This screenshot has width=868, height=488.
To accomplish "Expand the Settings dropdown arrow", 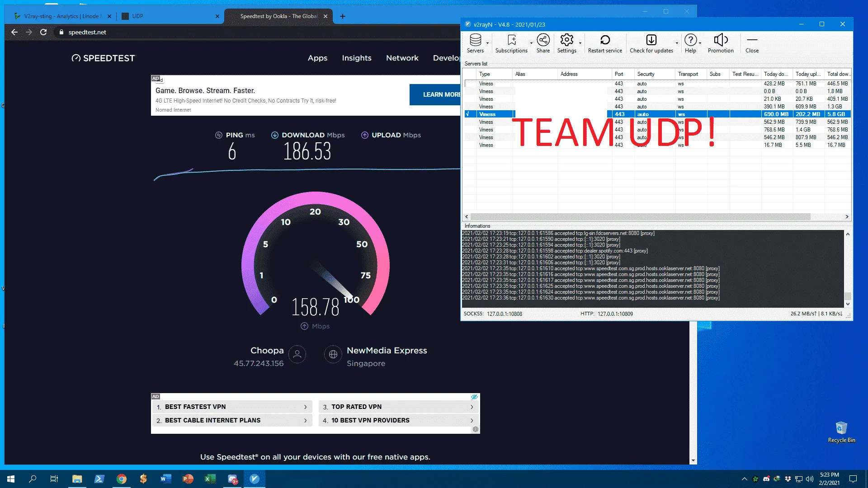I will click(580, 43).
